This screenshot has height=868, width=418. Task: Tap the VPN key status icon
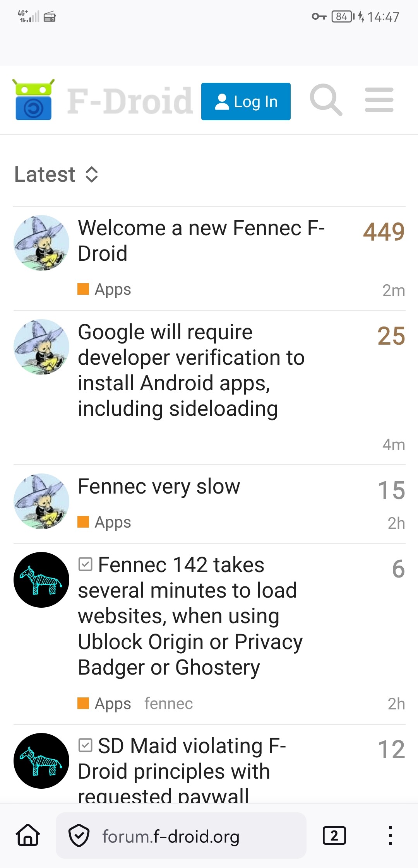[319, 17]
